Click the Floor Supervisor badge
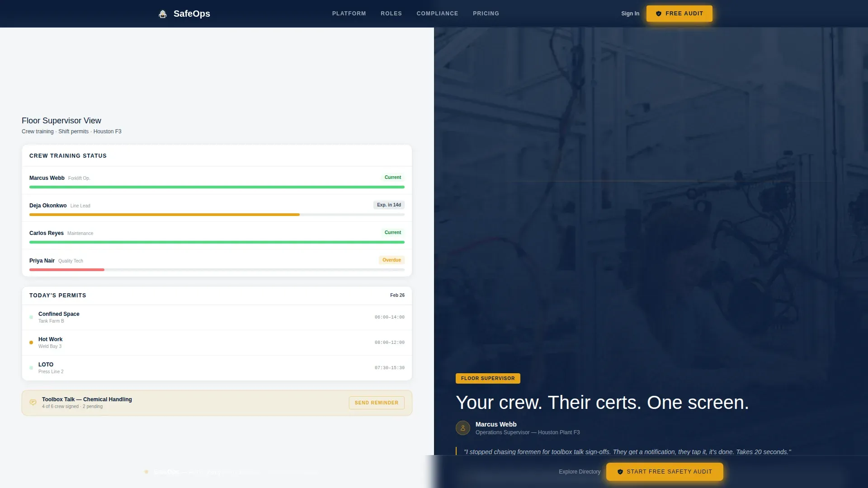 488,379
